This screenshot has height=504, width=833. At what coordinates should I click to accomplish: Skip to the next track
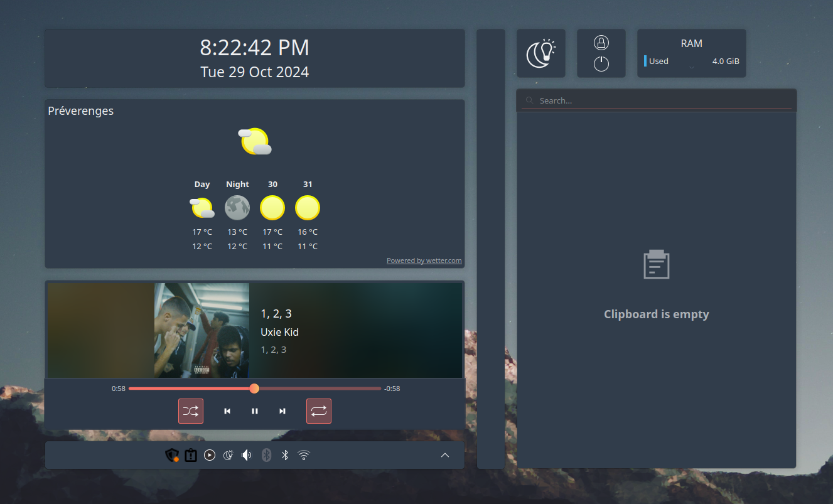tap(282, 411)
